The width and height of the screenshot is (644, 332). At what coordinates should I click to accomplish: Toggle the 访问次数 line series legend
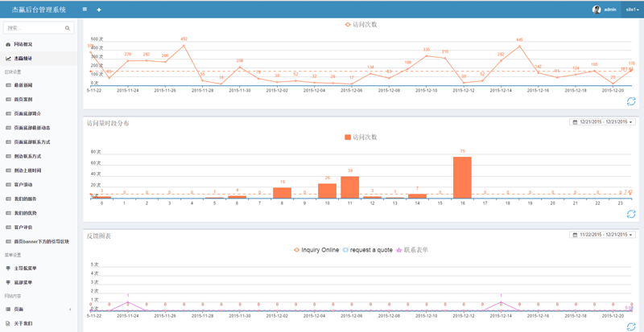click(361, 25)
